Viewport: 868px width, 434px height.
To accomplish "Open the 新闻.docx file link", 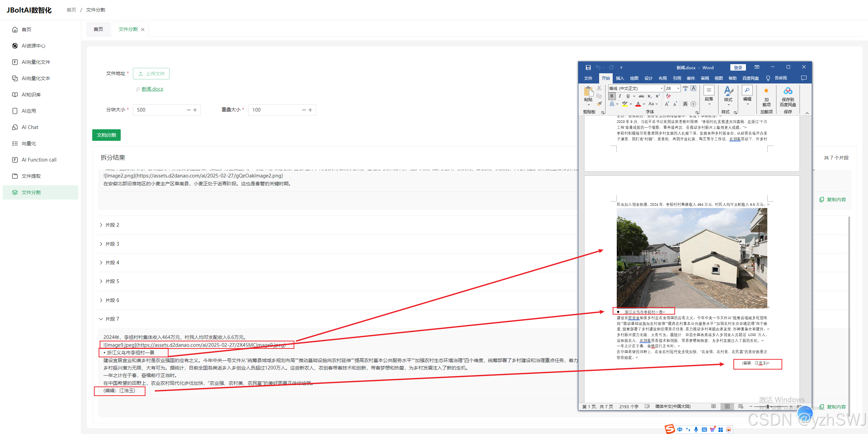I will coord(152,89).
